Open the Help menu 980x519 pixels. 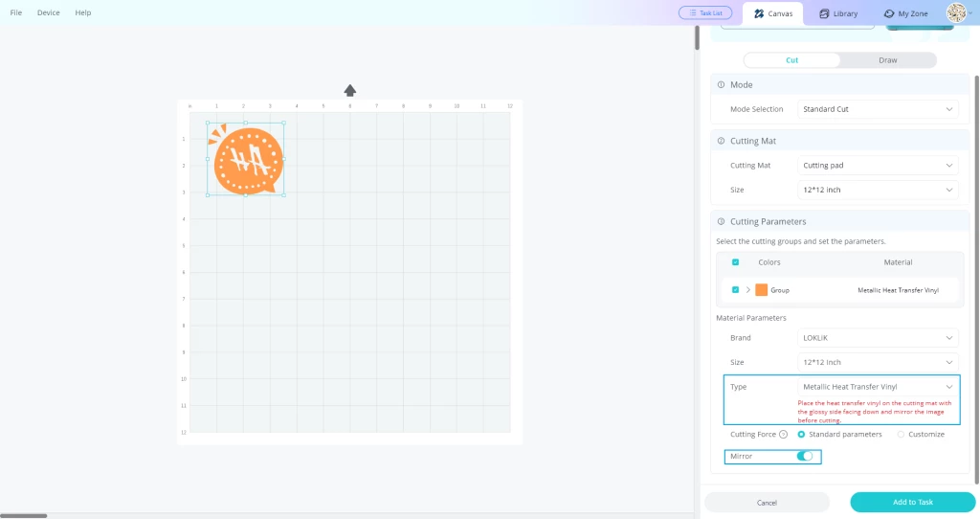pyautogui.click(x=83, y=12)
